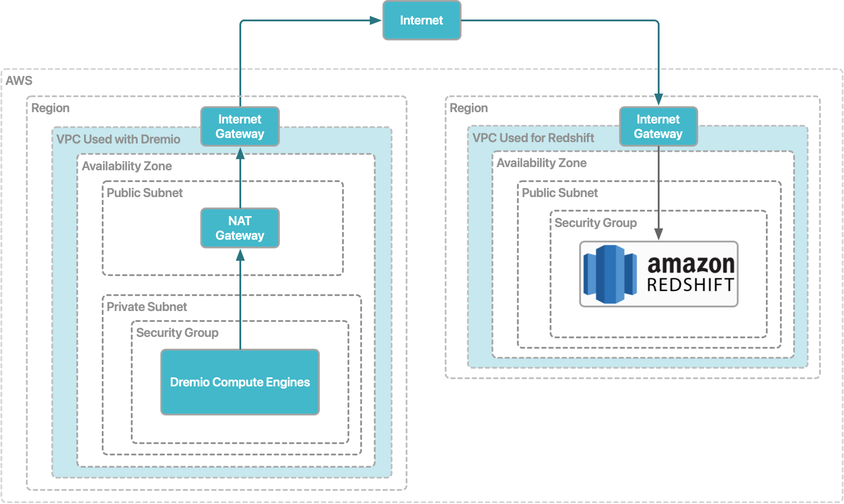Click the Availability Zone label in the Redshift VPC

(x=541, y=163)
